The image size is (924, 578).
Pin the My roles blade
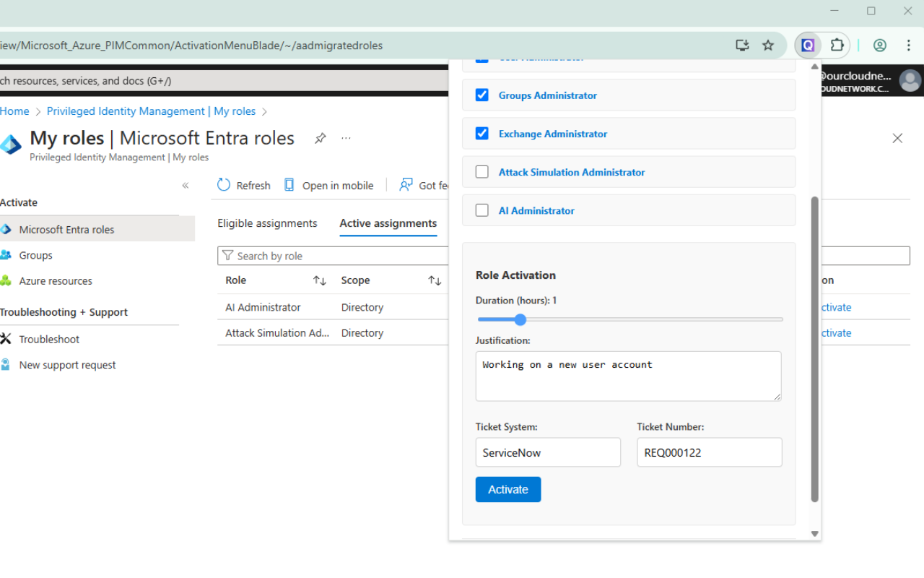321,138
